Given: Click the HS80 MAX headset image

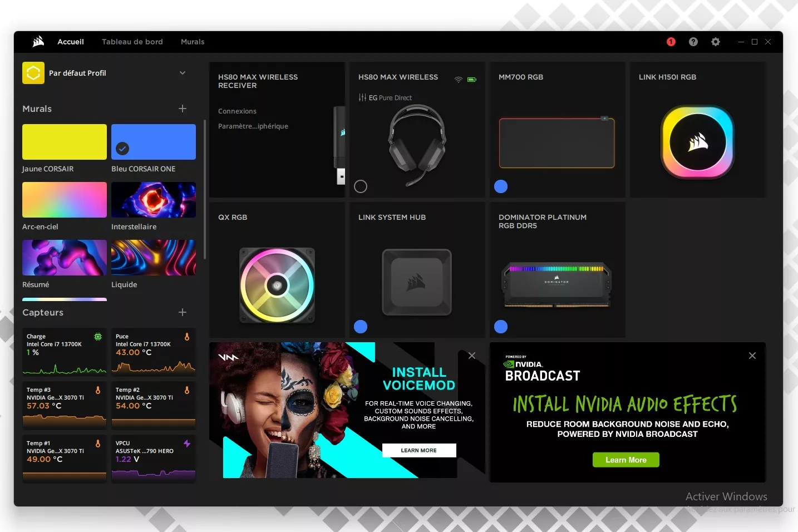Looking at the screenshot, I should tap(417, 145).
